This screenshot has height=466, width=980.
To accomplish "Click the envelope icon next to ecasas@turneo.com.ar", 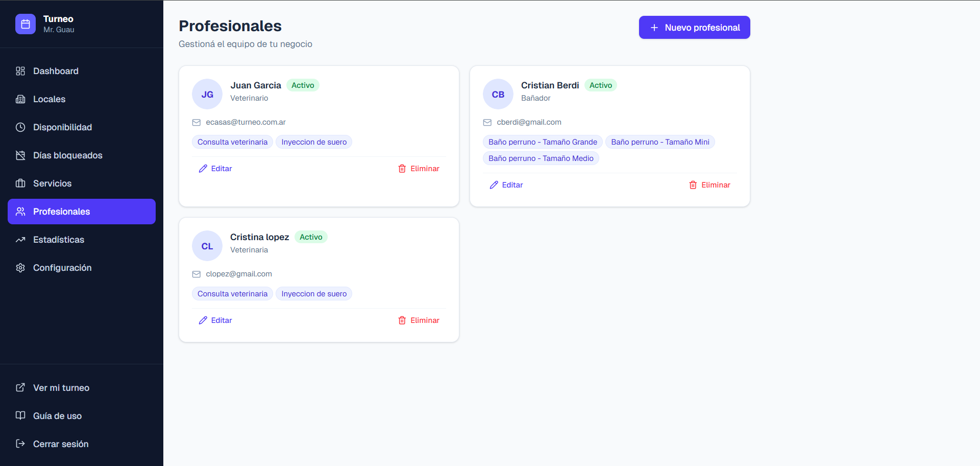I will point(197,123).
